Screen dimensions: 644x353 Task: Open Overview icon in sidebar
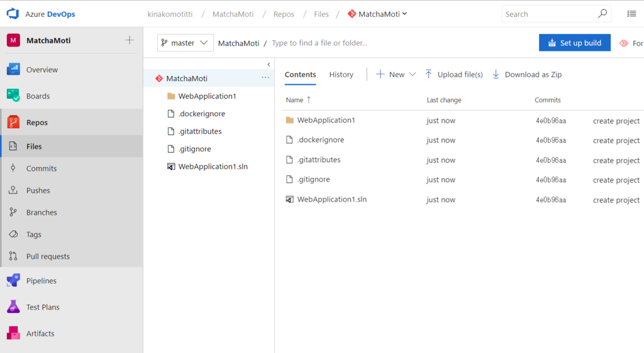[x=13, y=69]
